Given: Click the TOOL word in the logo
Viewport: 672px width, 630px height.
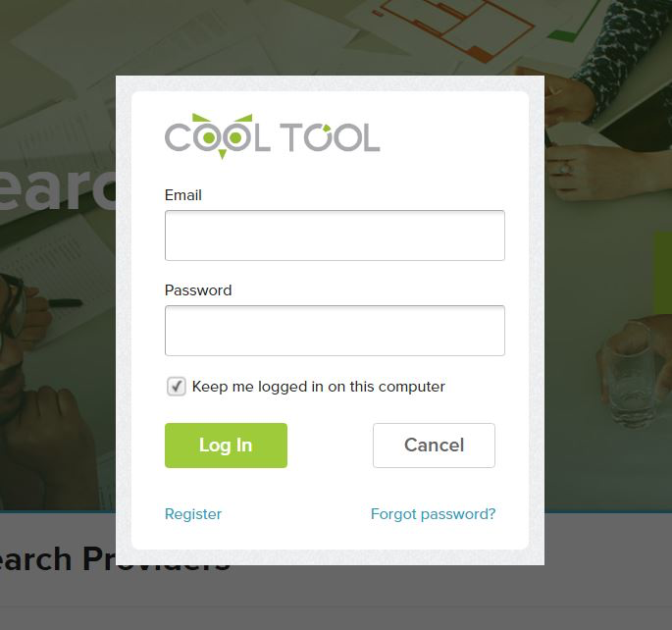Looking at the screenshot, I should tap(330, 137).
